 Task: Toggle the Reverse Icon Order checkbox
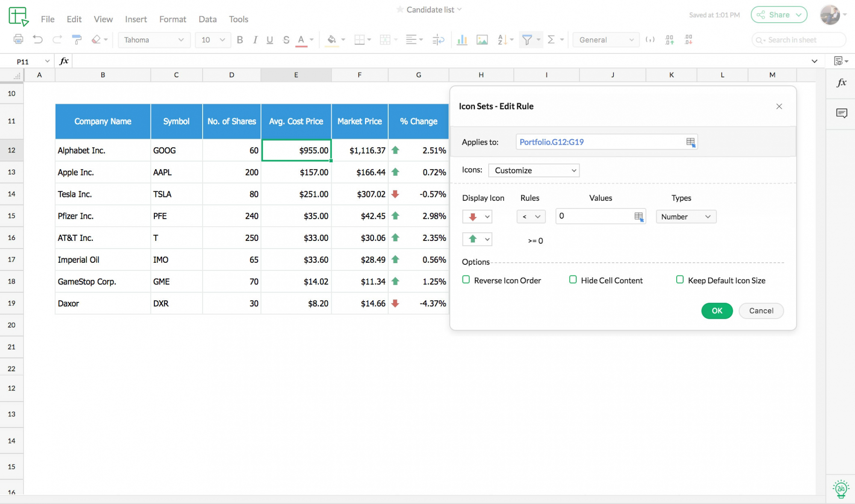465,280
